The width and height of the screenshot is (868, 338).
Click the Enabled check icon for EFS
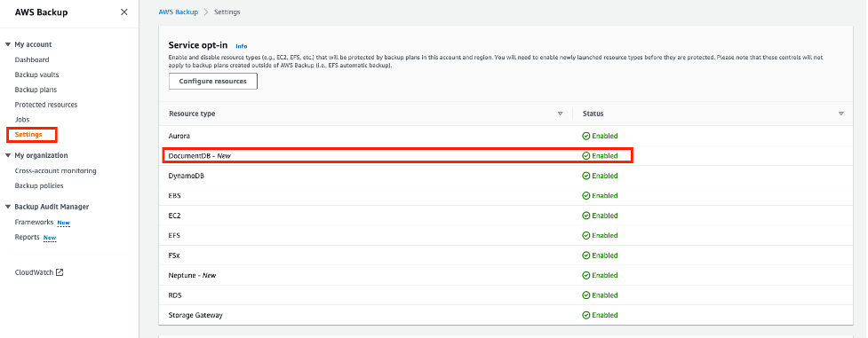(x=586, y=236)
